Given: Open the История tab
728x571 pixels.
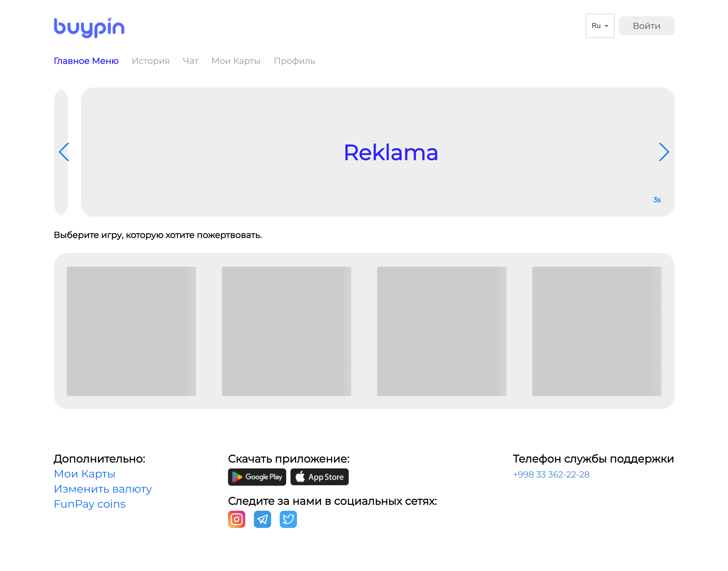Looking at the screenshot, I should point(151,61).
